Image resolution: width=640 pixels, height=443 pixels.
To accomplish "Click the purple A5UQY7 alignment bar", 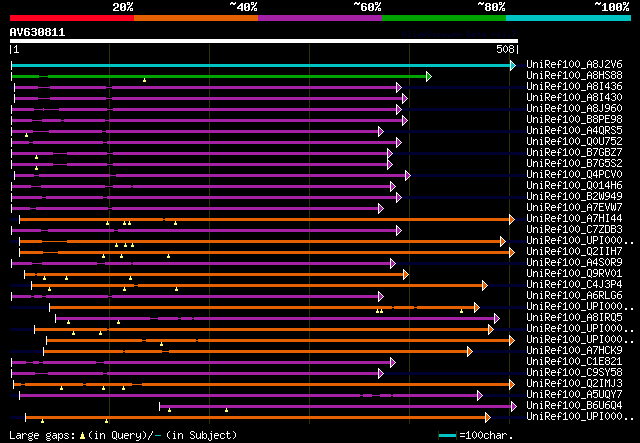I will [249, 396].
